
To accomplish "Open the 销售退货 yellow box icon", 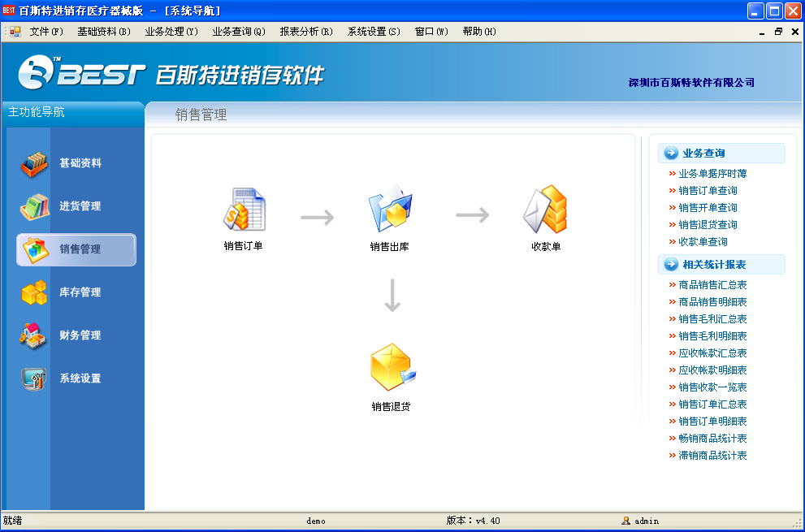I will coord(392,367).
